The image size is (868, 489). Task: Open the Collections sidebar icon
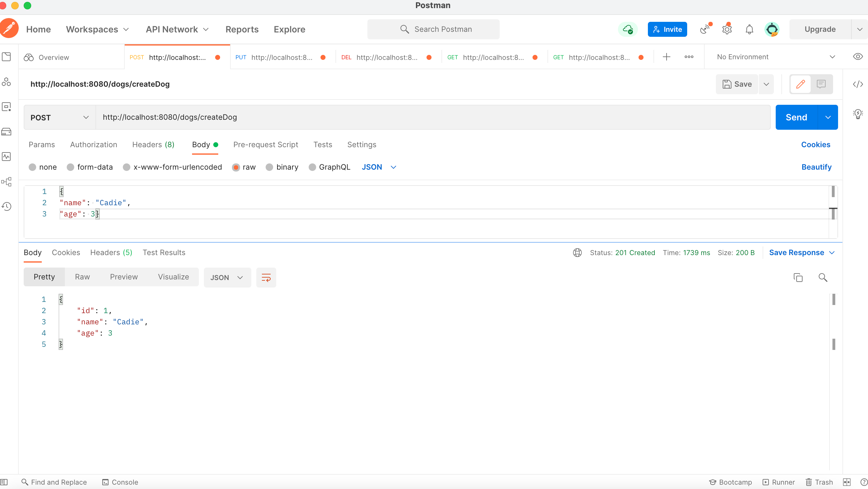[x=7, y=57]
